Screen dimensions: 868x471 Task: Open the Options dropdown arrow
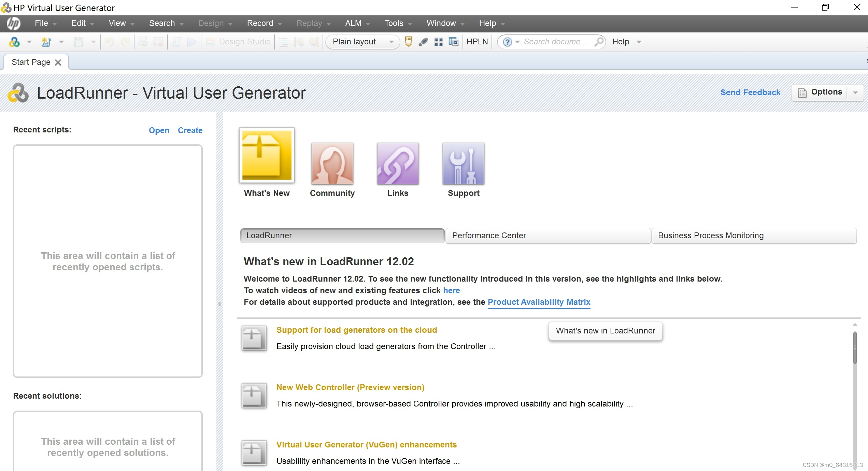(855, 92)
